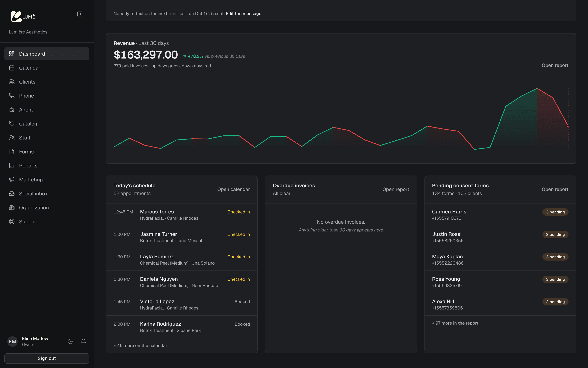The height and width of the screenshot is (368, 588).
Task: Click + 46 more on the calendar
Action: point(140,346)
